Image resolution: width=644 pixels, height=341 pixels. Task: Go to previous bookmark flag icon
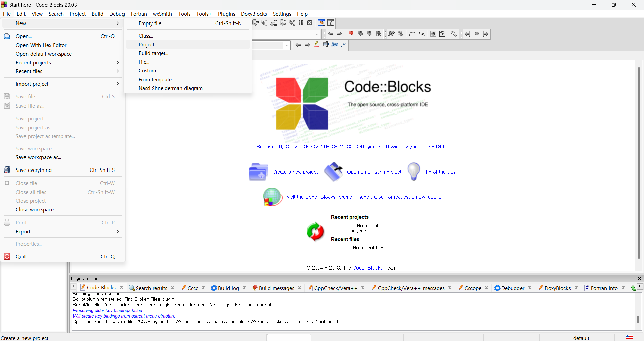[x=360, y=34]
